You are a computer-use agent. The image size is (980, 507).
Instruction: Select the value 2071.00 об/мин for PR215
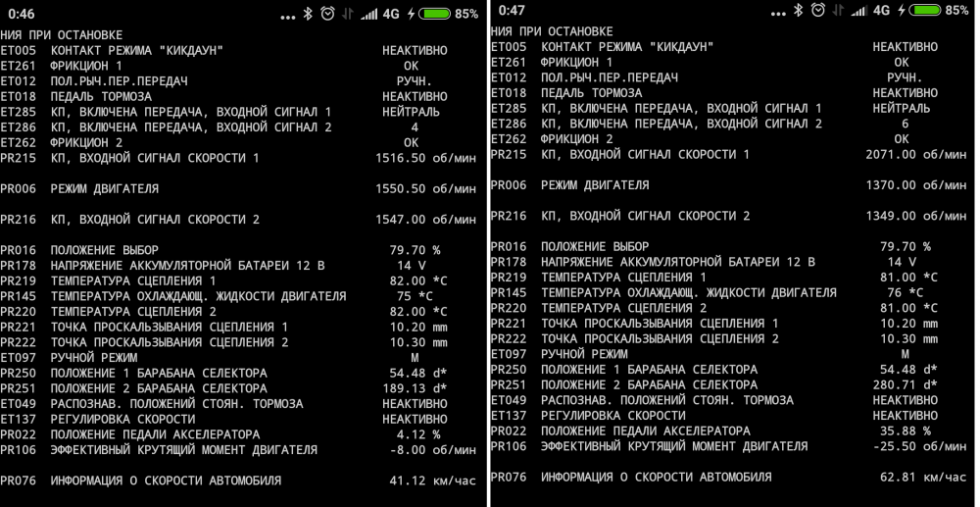coord(916,154)
